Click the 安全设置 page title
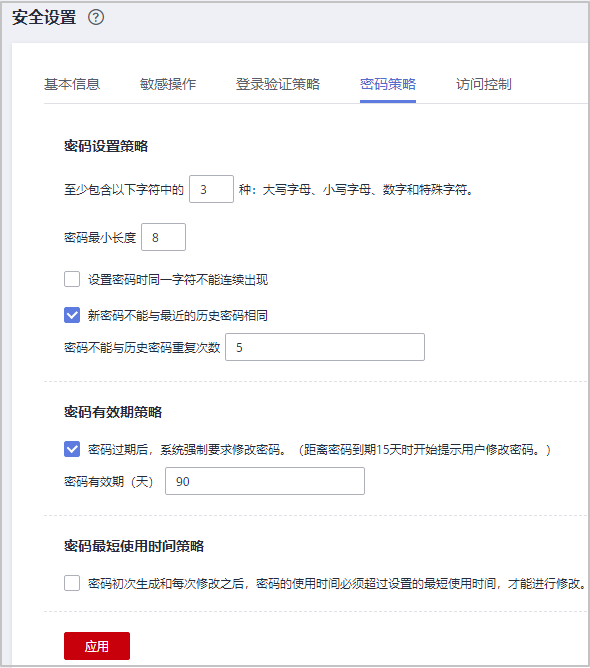590x668 pixels. tap(44, 17)
